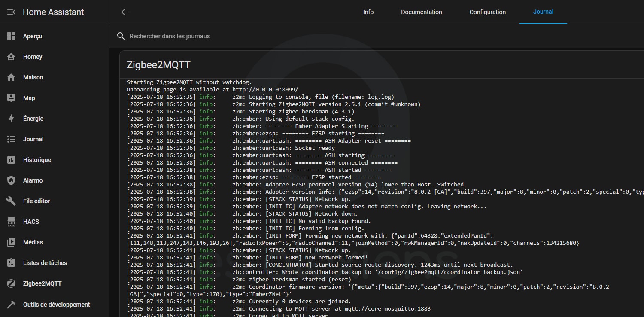Click the 'Logging to console, file' line
The height and width of the screenshot is (317, 644).
coord(260,97)
